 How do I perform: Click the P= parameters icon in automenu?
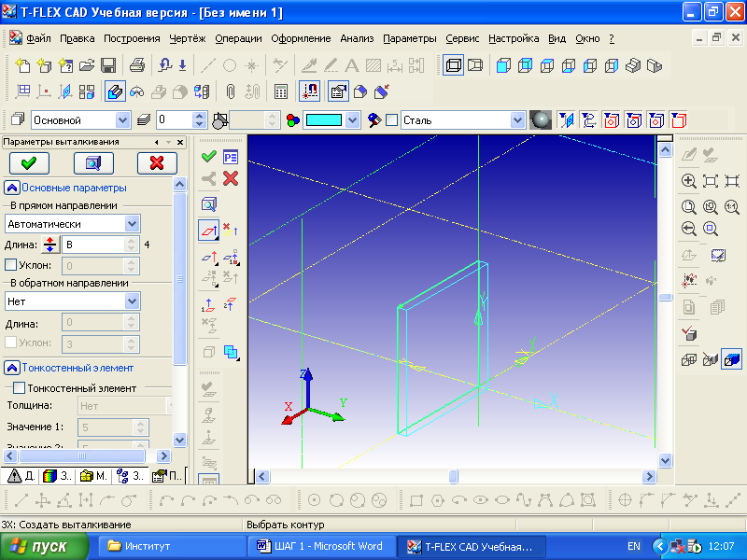(231, 157)
